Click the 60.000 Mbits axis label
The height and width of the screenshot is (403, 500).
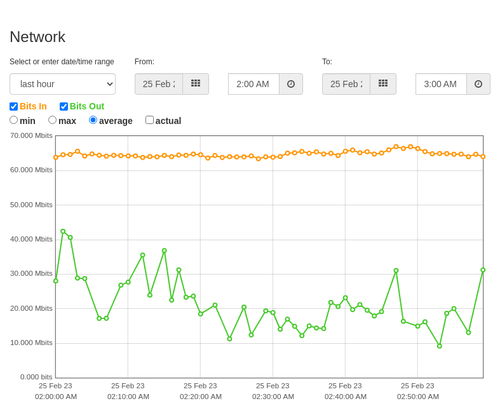[x=31, y=170]
